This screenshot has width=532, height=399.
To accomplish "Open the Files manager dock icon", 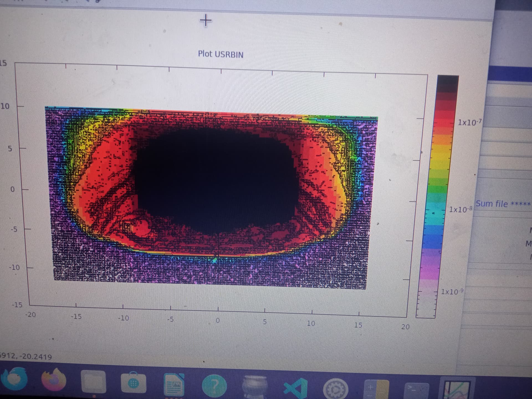I will pos(93,382).
